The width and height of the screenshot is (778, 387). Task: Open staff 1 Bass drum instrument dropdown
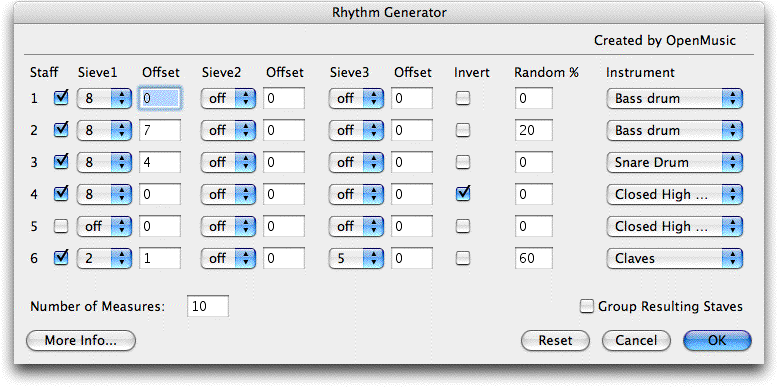coord(674,99)
